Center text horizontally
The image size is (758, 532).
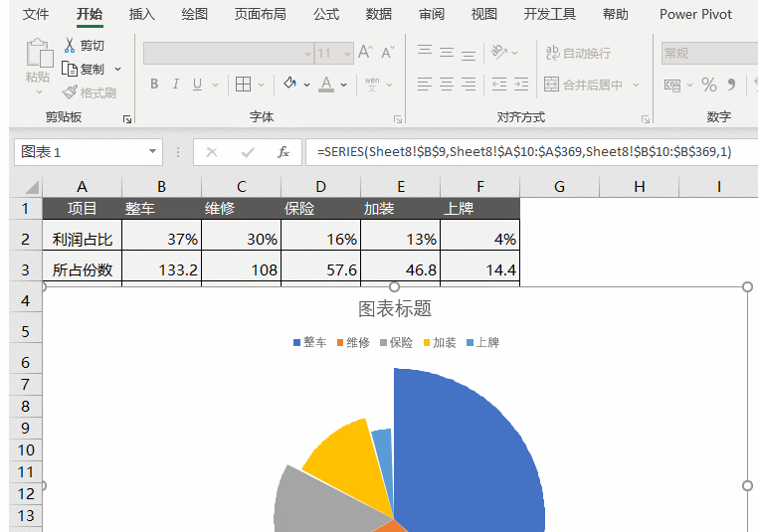(447, 85)
